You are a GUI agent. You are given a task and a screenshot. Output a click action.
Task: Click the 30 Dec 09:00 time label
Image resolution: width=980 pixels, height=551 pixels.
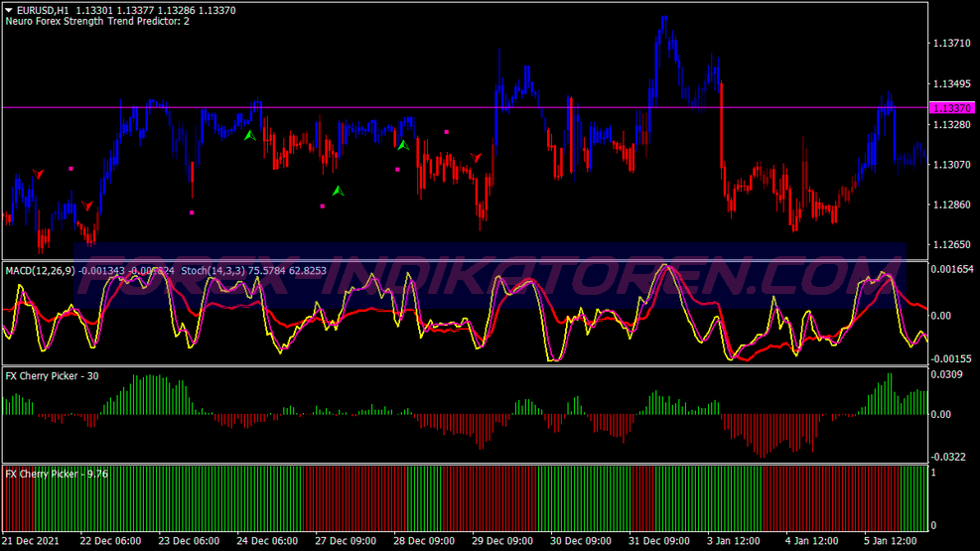[x=581, y=540]
